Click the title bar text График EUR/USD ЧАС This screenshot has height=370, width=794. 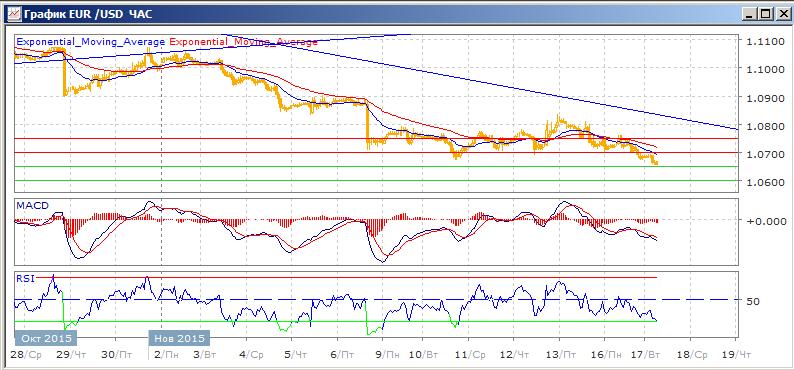[88, 14]
